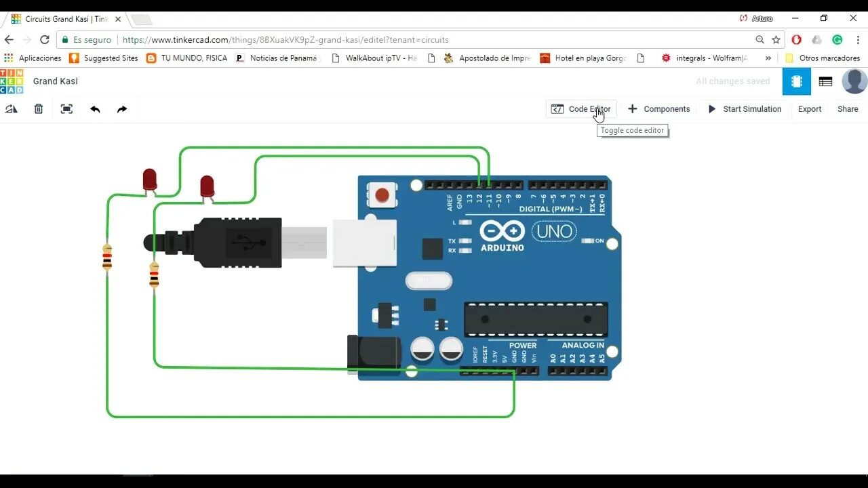Click the Export button
This screenshot has height=488, width=868.
810,108
